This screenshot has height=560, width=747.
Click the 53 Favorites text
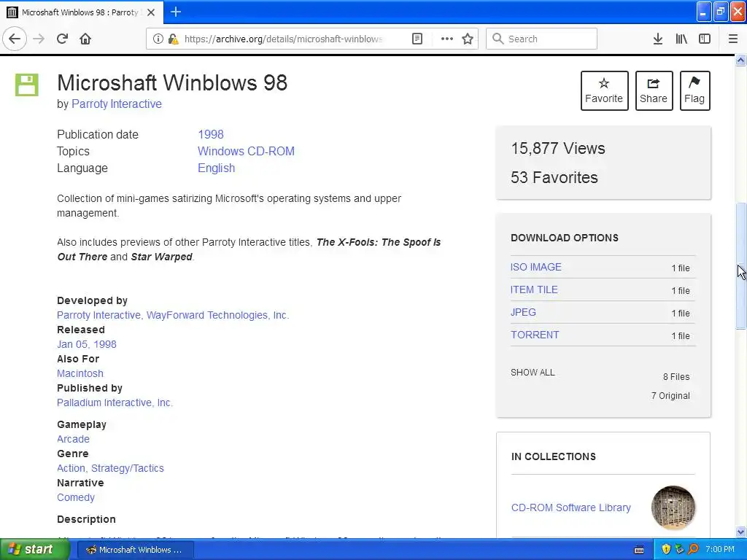tap(554, 178)
